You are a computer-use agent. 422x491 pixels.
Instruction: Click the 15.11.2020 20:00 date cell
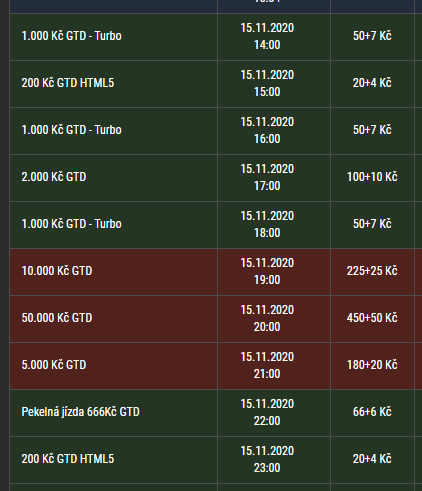(x=274, y=319)
